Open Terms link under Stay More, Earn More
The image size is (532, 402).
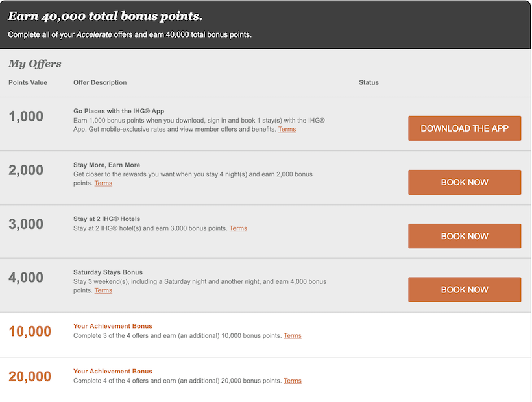103,183
